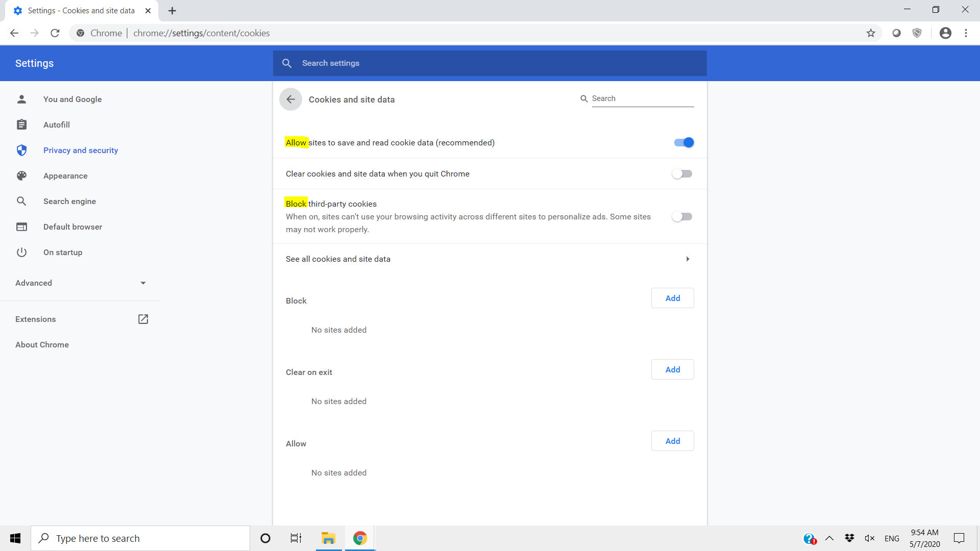
Task: Open the Chrome three-dot menu
Action: point(966,33)
